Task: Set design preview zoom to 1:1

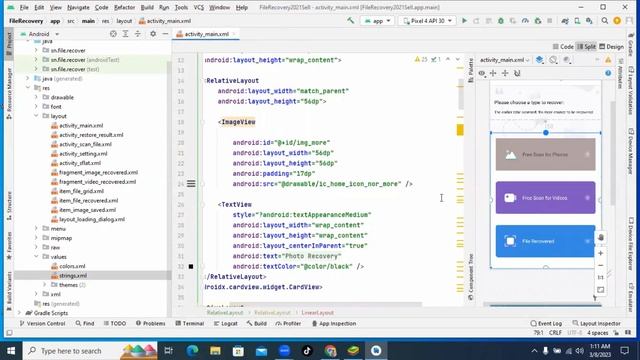Action: click(x=601, y=278)
